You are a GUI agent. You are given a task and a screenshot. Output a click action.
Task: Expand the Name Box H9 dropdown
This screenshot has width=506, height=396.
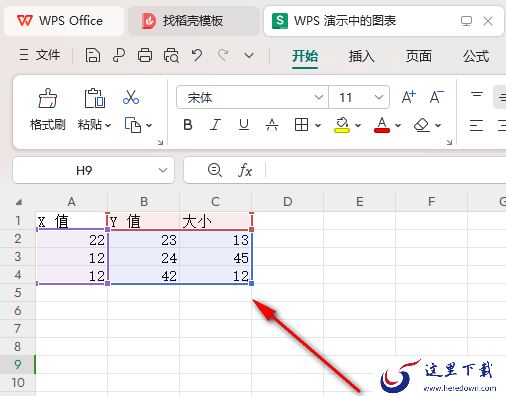coord(163,170)
